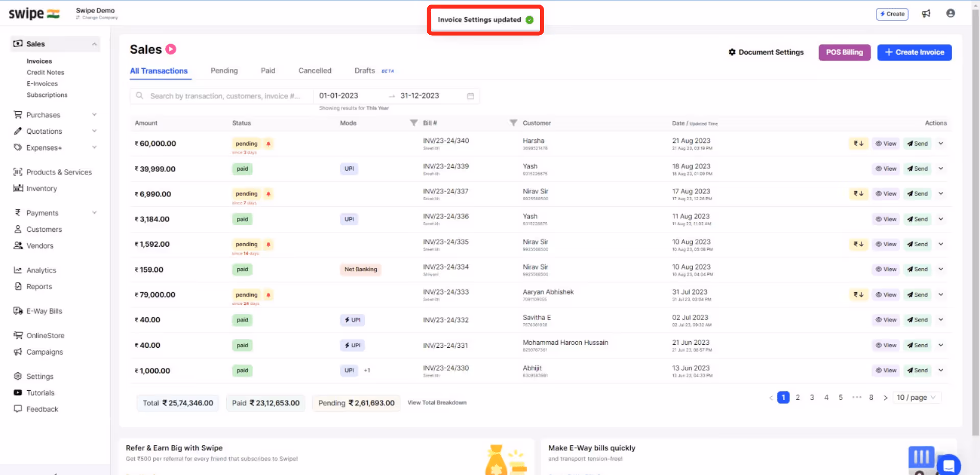
Task: Expand more actions for INV/23-24/339
Action: 941,169
